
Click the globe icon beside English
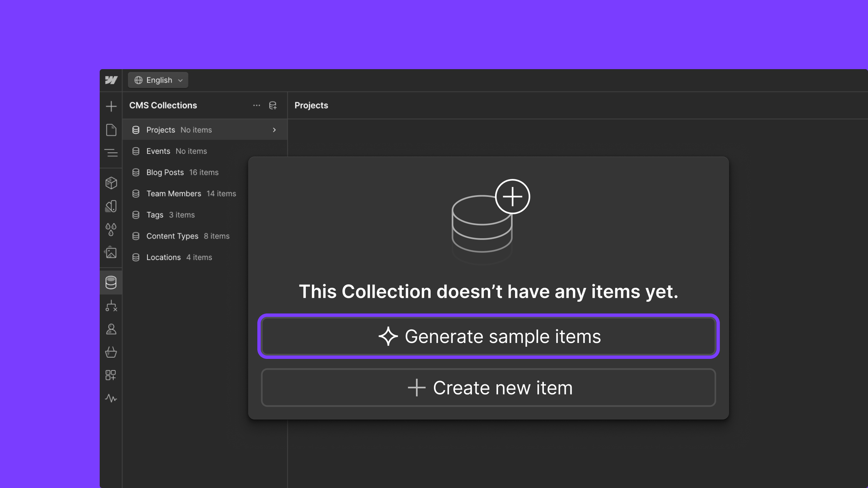click(x=138, y=80)
